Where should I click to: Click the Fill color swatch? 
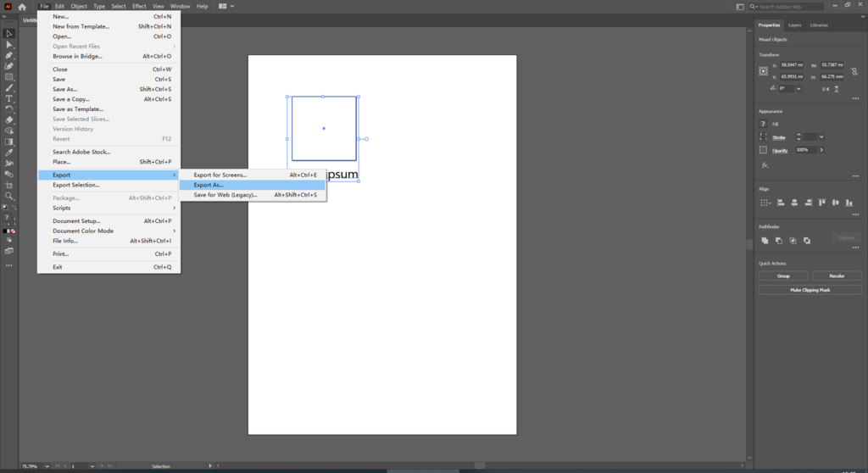(763, 124)
